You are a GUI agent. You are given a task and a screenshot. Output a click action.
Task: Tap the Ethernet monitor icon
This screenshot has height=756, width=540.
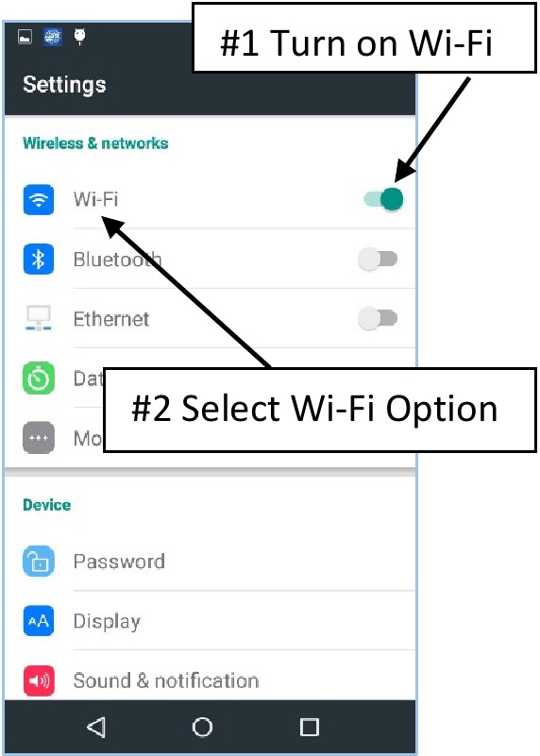(x=39, y=318)
